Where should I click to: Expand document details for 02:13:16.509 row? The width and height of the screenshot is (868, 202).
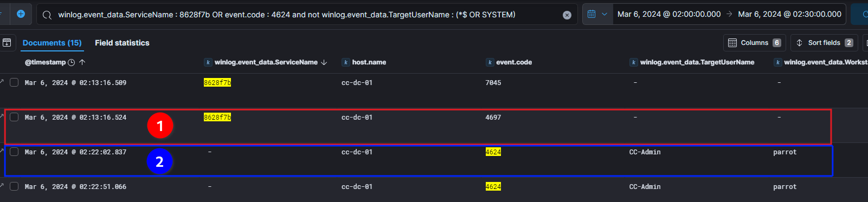pyautogui.click(x=2, y=81)
